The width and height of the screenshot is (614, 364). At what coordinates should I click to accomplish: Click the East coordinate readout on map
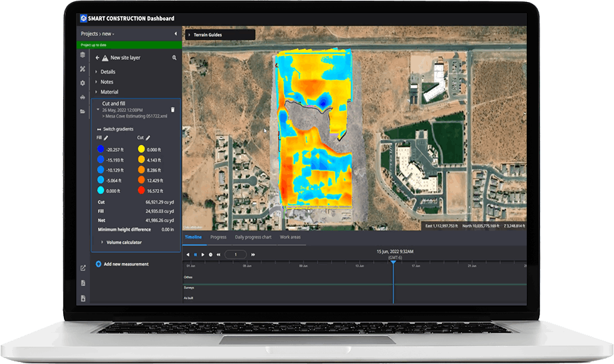tap(442, 226)
